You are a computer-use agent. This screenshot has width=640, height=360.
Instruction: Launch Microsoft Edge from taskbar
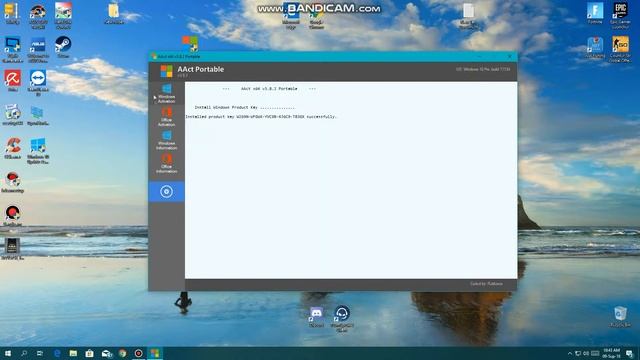57,353
